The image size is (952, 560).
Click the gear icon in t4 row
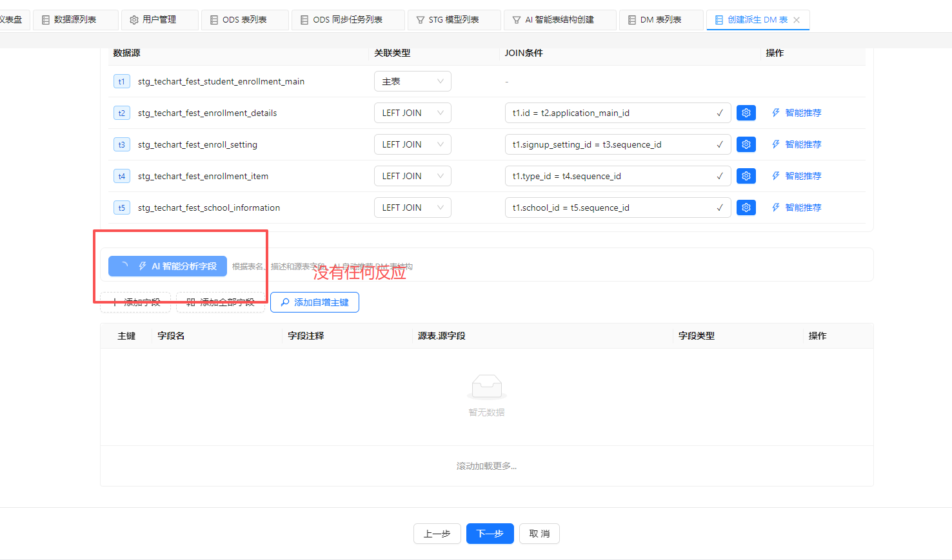click(x=746, y=176)
